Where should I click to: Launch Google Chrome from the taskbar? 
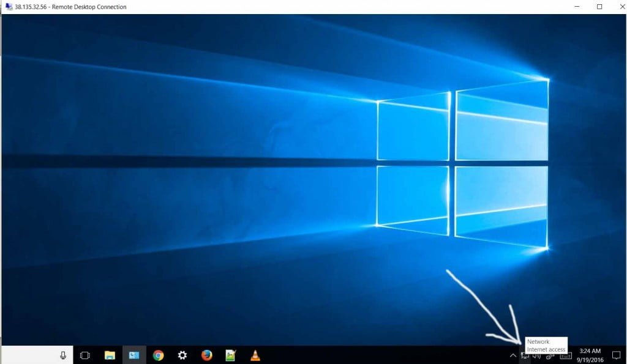pyautogui.click(x=159, y=355)
